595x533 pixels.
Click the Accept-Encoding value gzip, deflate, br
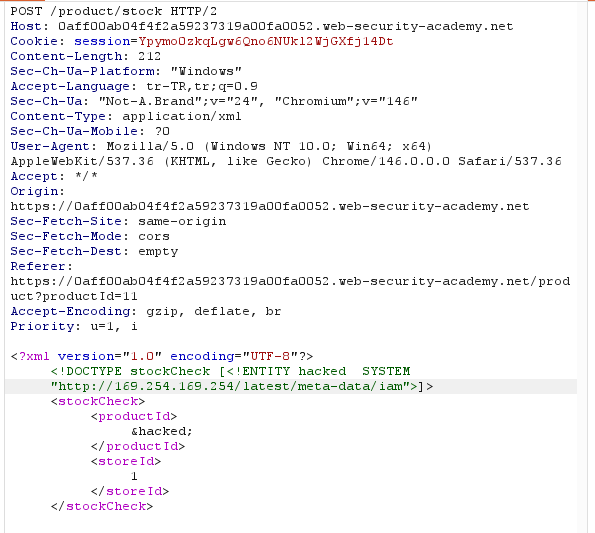[x=214, y=311]
